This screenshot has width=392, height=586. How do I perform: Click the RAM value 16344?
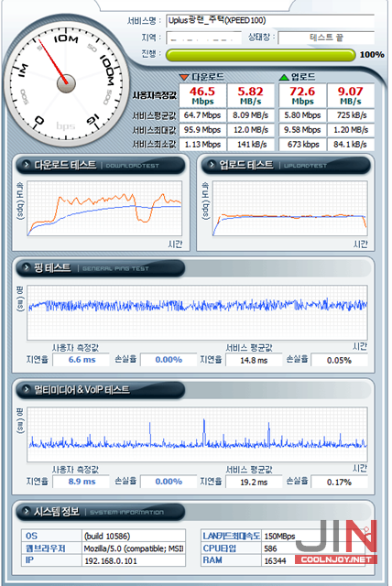coord(275,561)
